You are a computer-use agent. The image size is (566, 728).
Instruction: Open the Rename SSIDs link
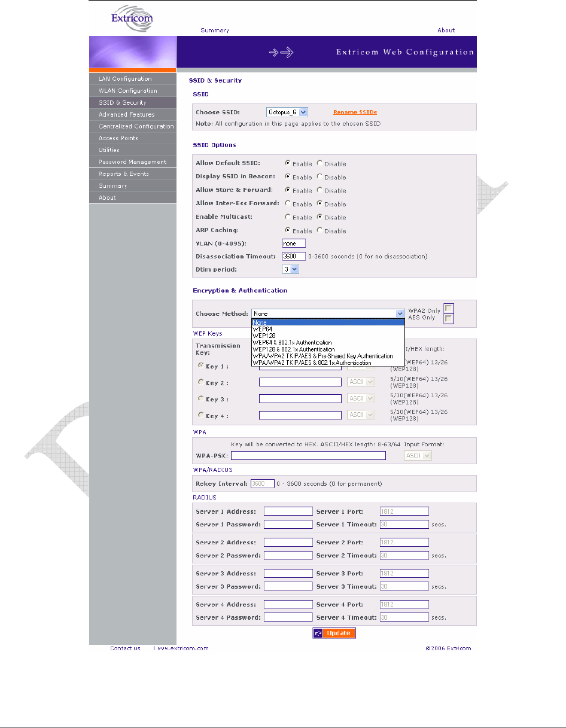pyautogui.click(x=355, y=112)
